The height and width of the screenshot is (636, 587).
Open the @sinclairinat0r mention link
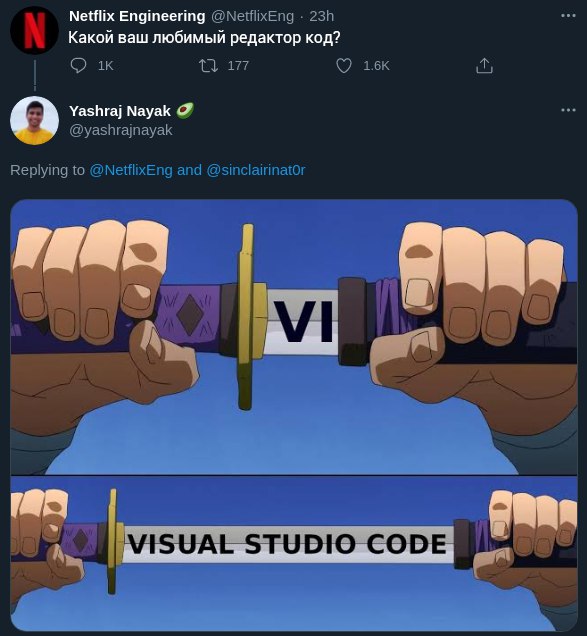(x=256, y=170)
